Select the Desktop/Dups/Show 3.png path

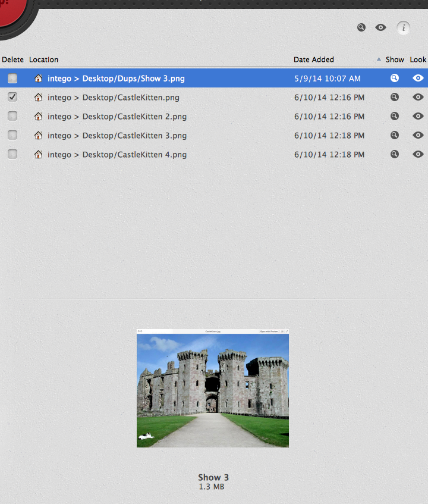134,79
